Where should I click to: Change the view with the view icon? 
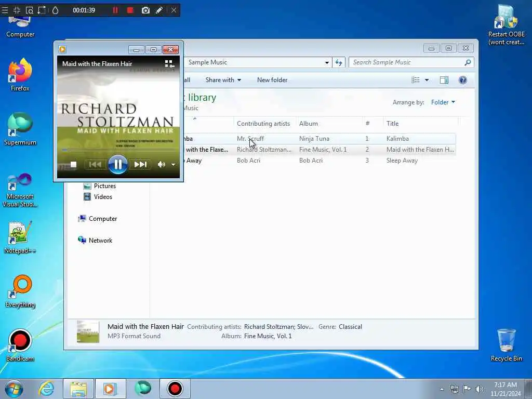click(x=416, y=80)
